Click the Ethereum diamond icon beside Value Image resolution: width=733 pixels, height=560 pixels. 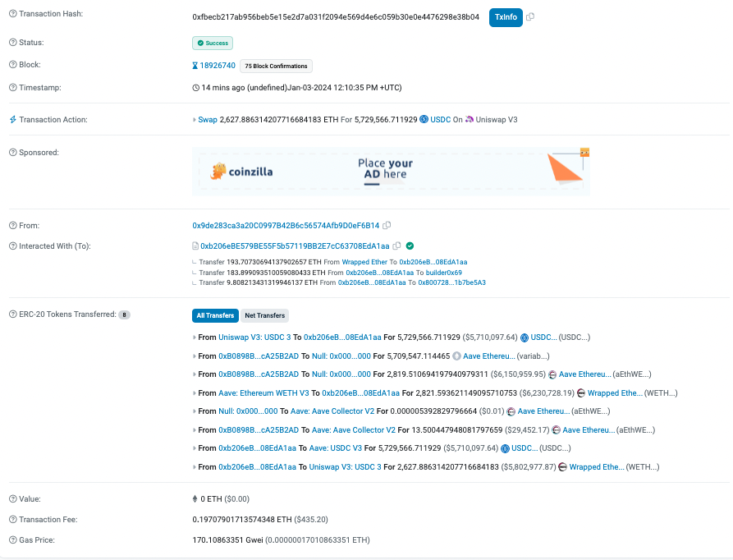(195, 498)
